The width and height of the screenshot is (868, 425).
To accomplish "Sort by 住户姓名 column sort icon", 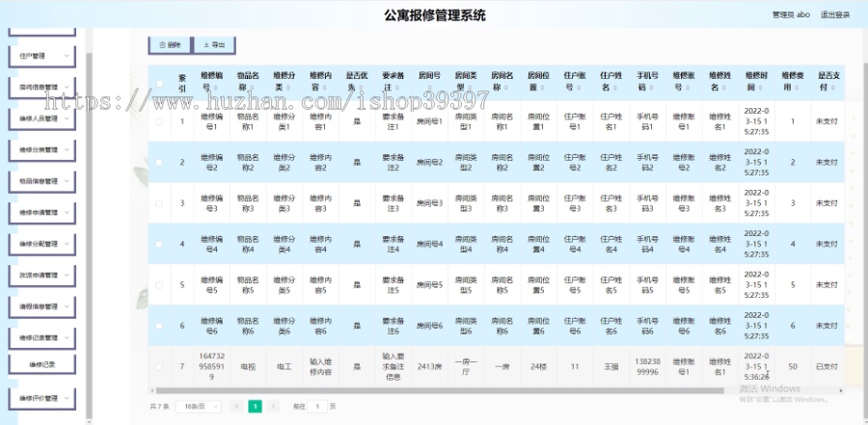I will click(x=614, y=88).
